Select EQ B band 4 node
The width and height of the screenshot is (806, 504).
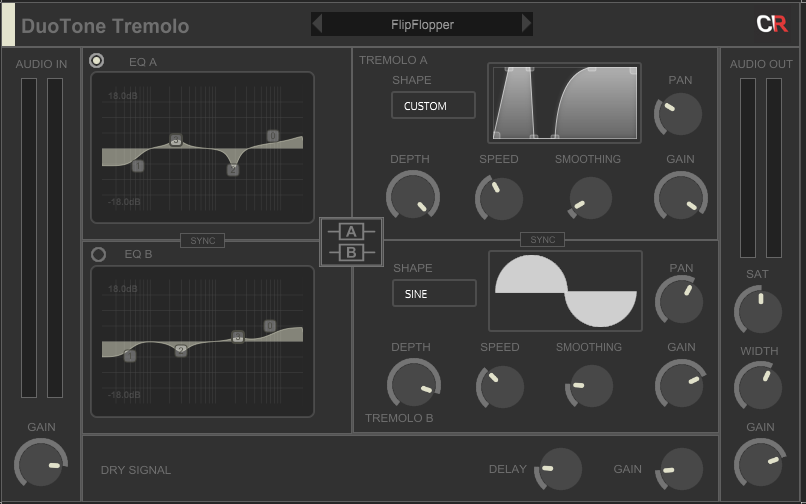tap(269, 326)
